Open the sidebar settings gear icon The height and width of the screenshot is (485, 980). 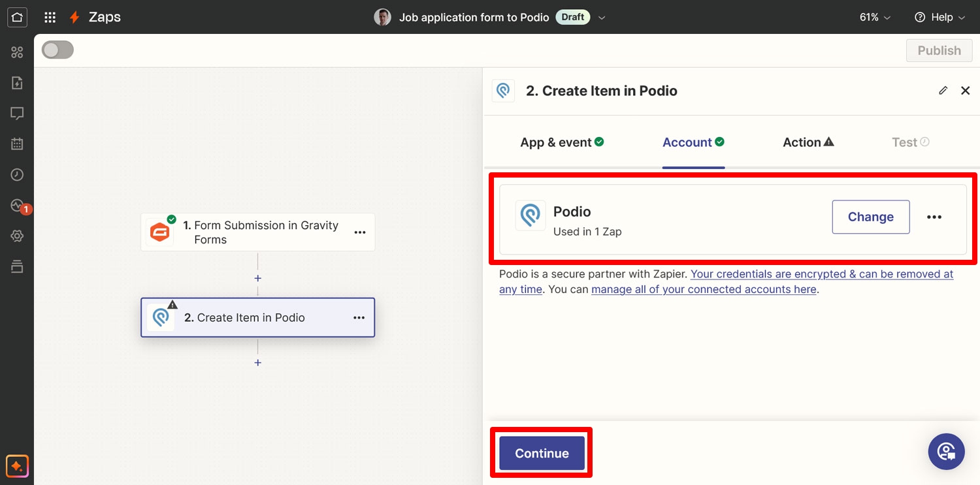point(17,236)
